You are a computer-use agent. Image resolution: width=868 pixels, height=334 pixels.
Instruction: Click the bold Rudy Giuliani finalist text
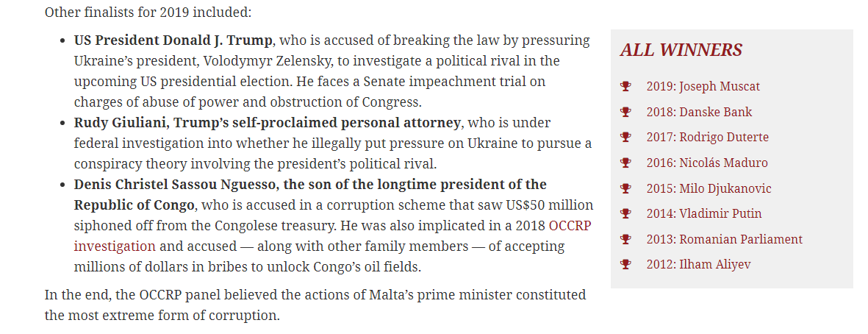(x=267, y=122)
